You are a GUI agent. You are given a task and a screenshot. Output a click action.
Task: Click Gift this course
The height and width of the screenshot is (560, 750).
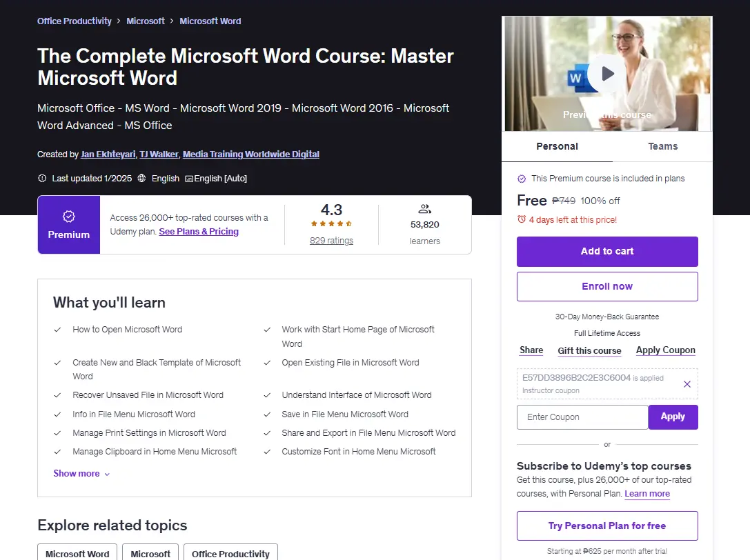pos(589,350)
